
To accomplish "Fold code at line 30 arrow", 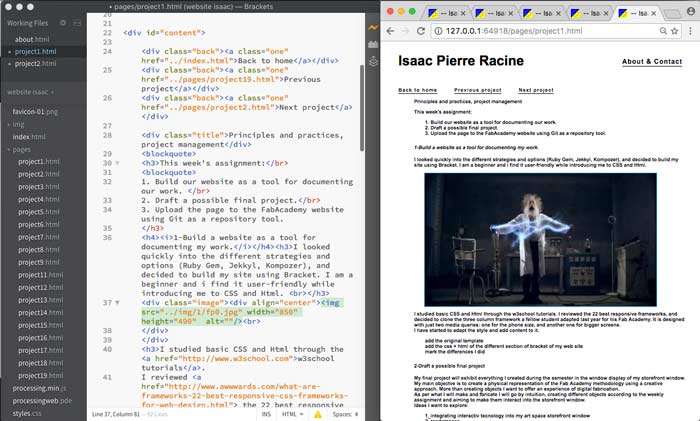I will (117, 163).
